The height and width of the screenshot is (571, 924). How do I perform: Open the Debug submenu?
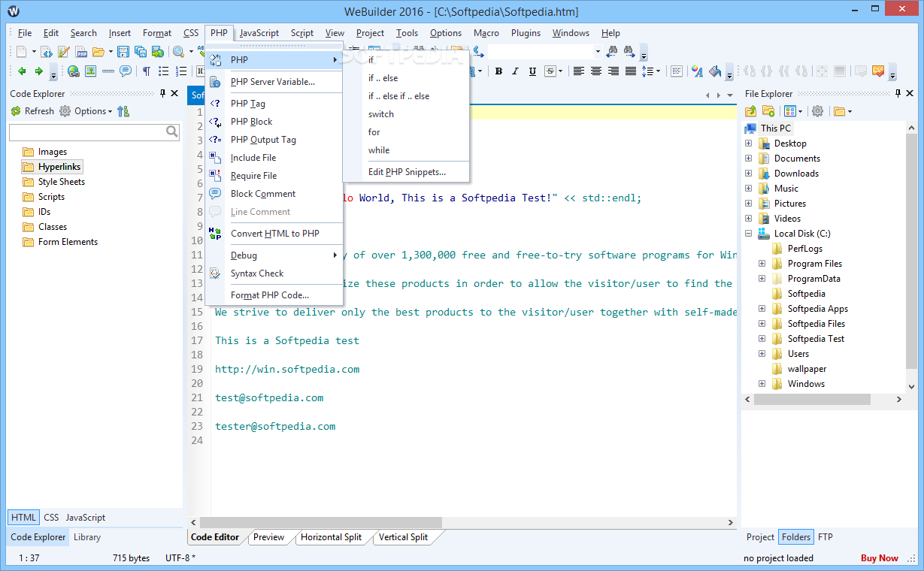275,255
